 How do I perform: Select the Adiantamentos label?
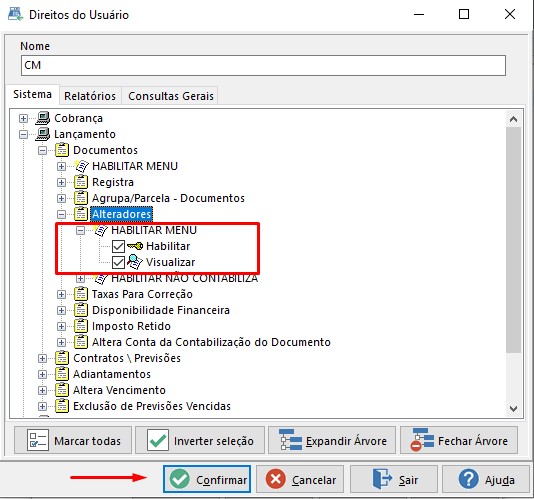coord(112,374)
